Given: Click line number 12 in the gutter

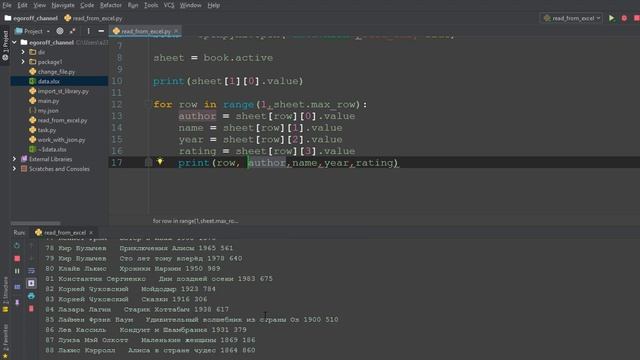Looking at the screenshot, I should pyautogui.click(x=117, y=104).
